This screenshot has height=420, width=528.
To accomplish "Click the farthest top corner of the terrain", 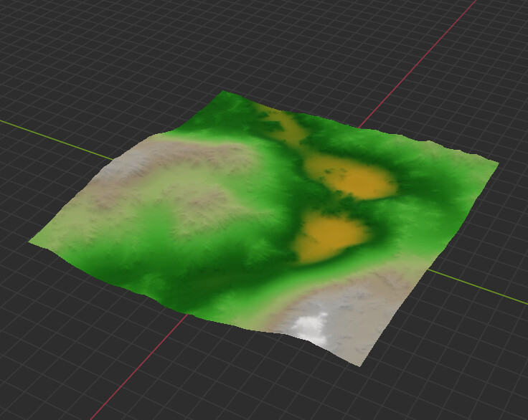I will pos(225,93).
